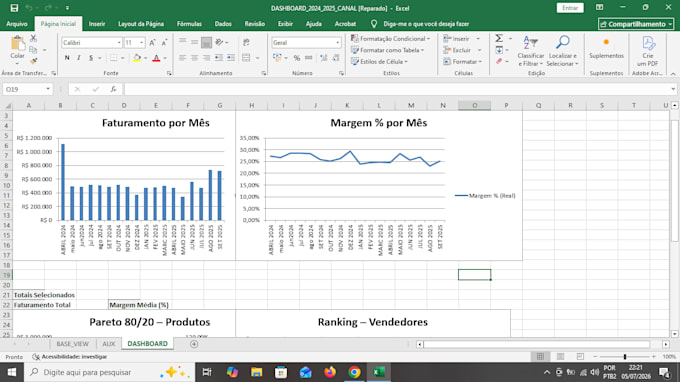The height and width of the screenshot is (382, 680).
Task: Click the Paste (Colar) icon
Action: pos(18,43)
